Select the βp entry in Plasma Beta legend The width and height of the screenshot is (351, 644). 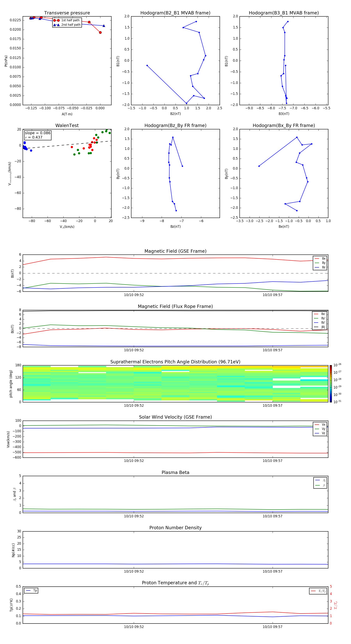coord(320,480)
